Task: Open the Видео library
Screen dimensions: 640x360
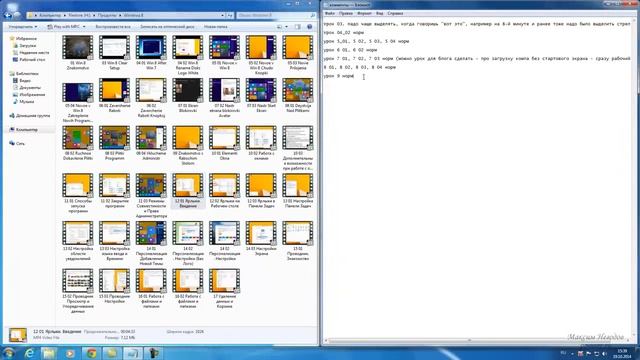Action: (x=25, y=80)
